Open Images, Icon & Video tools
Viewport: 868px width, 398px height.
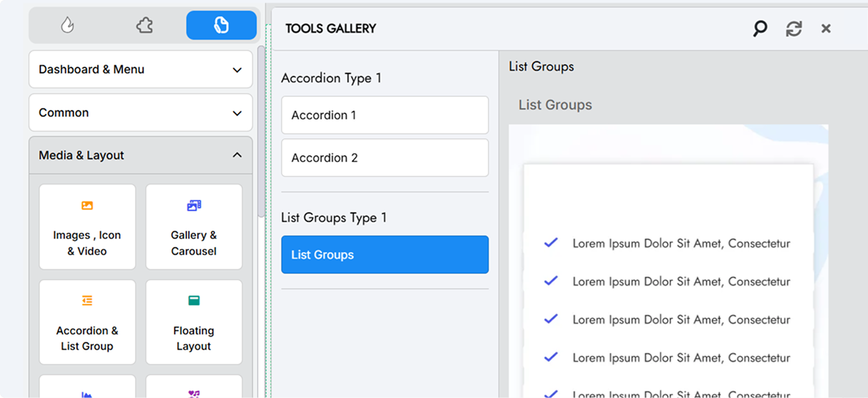87,227
